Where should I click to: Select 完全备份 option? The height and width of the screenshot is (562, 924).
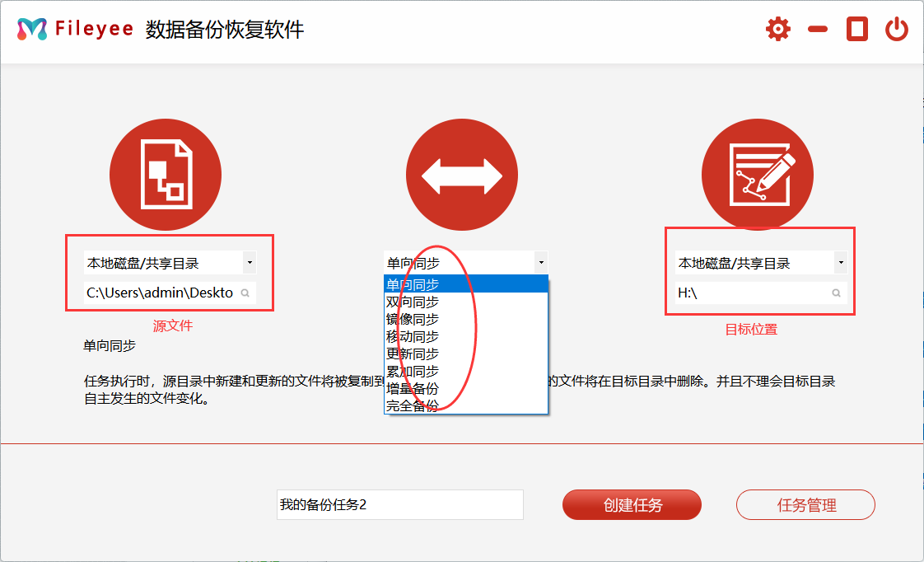(x=413, y=405)
